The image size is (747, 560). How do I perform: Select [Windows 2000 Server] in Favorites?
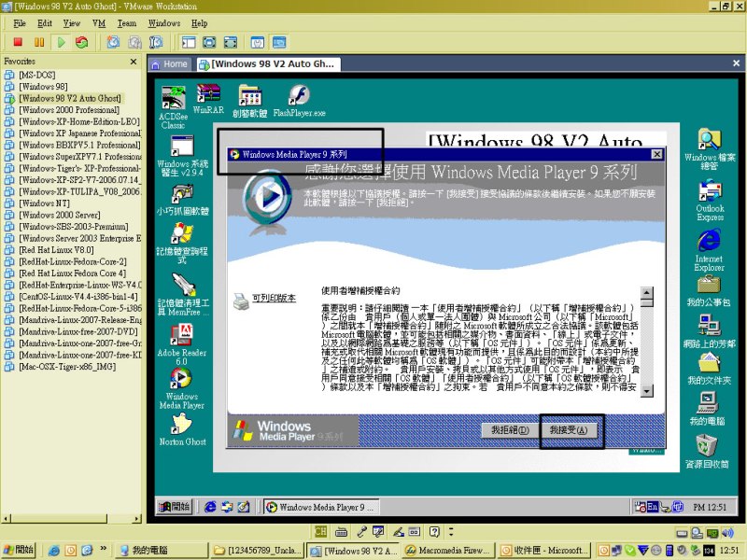(60, 215)
